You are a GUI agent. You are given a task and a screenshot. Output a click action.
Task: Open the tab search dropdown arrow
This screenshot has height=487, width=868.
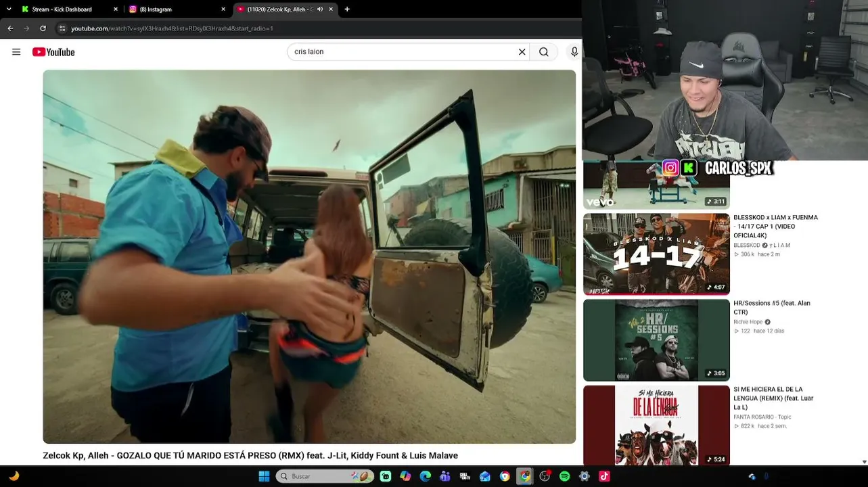(9, 9)
